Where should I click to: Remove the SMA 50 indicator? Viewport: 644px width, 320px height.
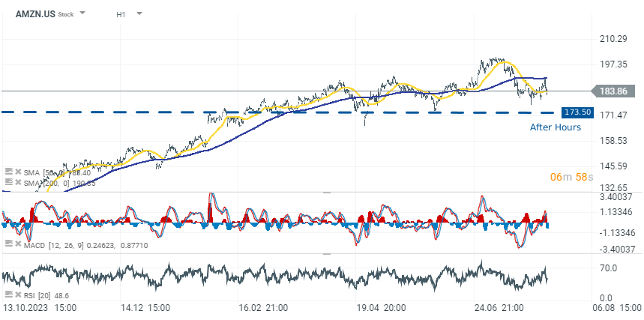coord(18,172)
